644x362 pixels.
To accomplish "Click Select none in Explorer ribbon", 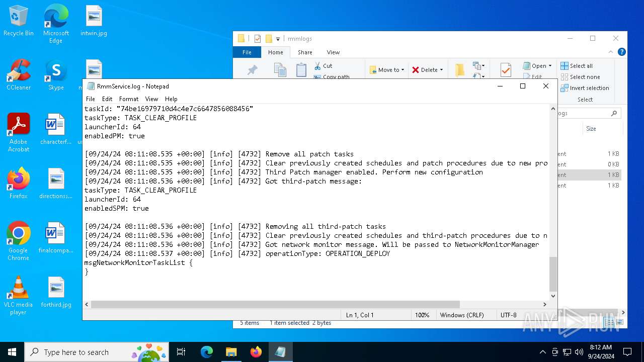I will [580, 77].
